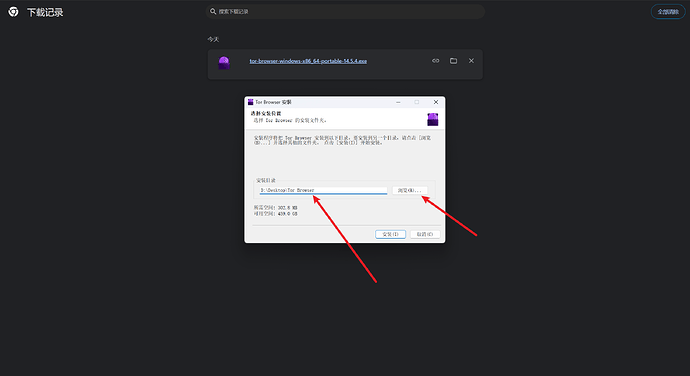Close the Tor Browser 安装 dialog
The image size is (690, 376).
click(436, 102)
